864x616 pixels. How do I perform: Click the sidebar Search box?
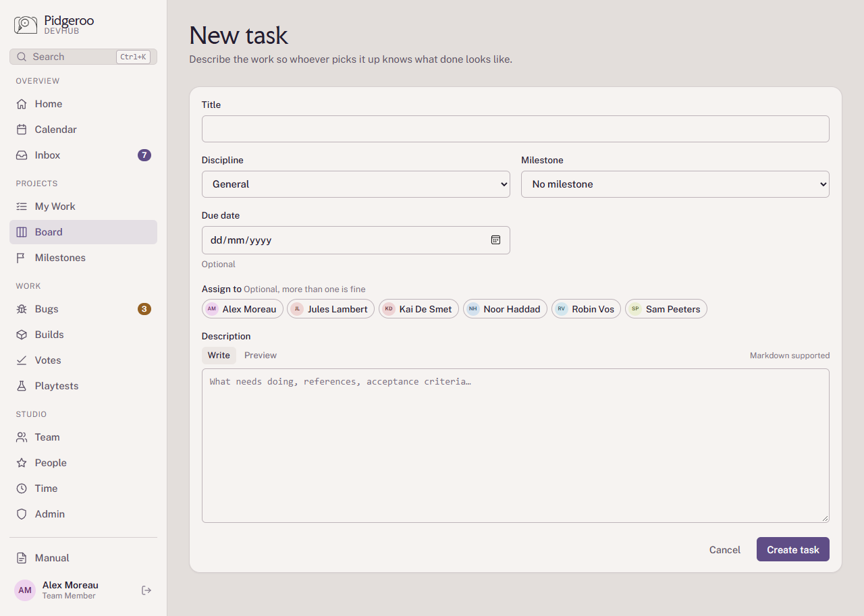click(83, 57)
